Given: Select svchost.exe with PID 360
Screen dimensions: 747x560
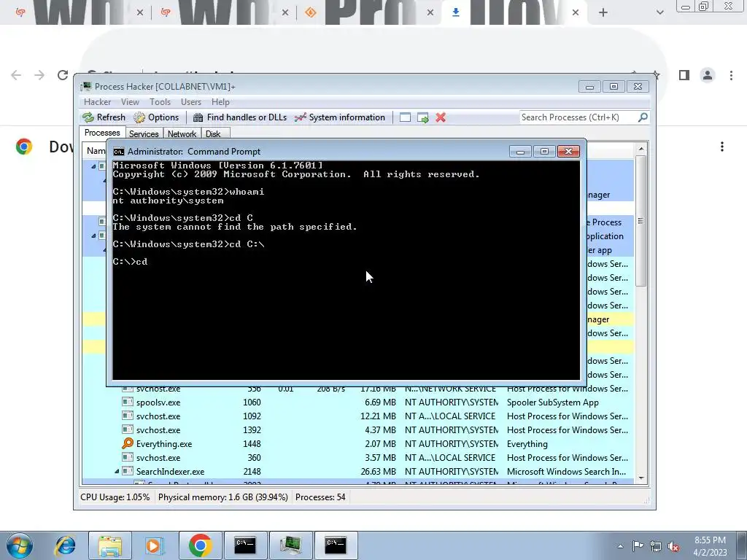Looking at the screenshot, I should point(357,458).
